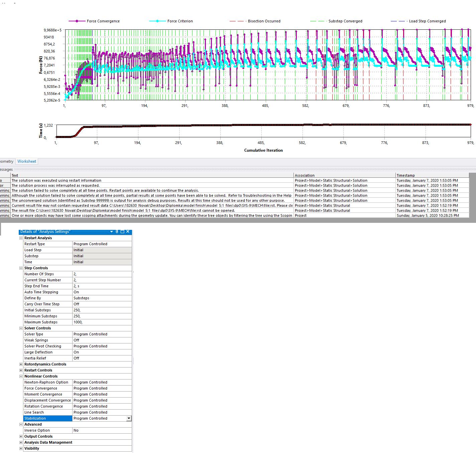Collapse the Solver Controls group
This screenshot has height=453, width=476.
tap(21, 328)
